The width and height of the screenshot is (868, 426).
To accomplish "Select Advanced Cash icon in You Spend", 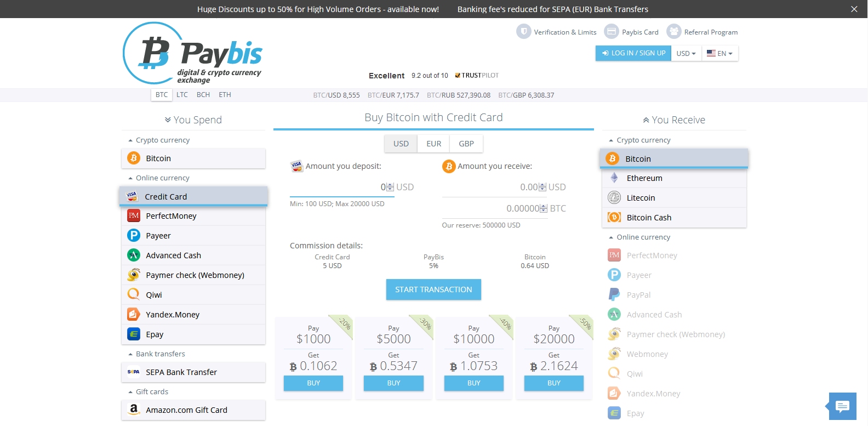I will click(134, 255).
